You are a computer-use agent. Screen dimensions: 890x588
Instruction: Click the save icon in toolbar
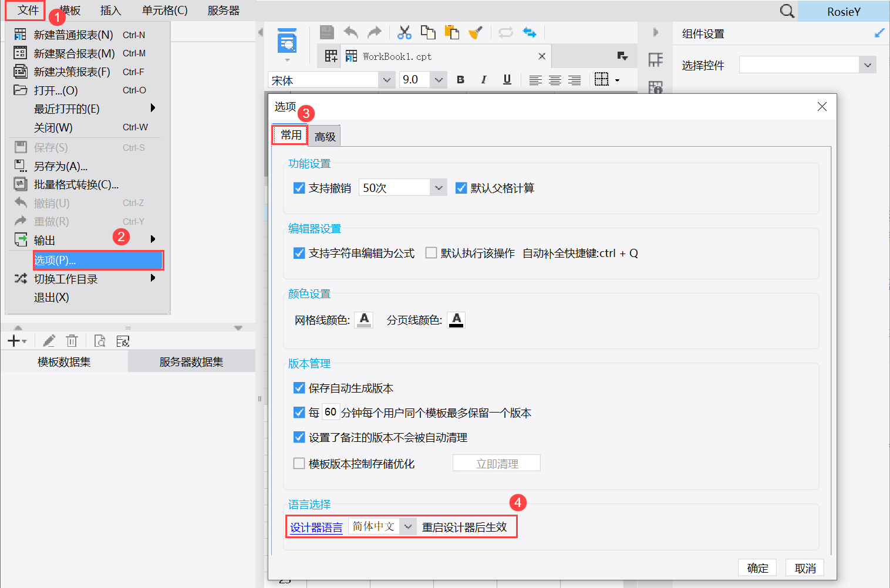(327, 32)
